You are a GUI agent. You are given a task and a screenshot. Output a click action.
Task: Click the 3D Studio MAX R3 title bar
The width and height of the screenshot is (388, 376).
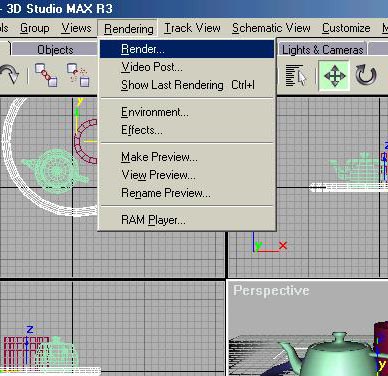pyautogui.click(x=193, y=9)
